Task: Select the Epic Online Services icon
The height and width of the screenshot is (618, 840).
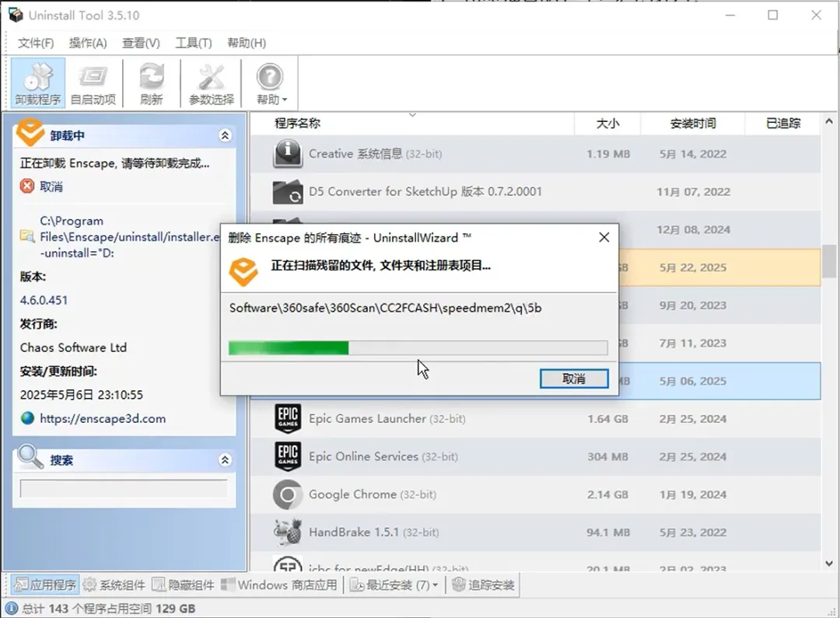Action: [288, 456]
